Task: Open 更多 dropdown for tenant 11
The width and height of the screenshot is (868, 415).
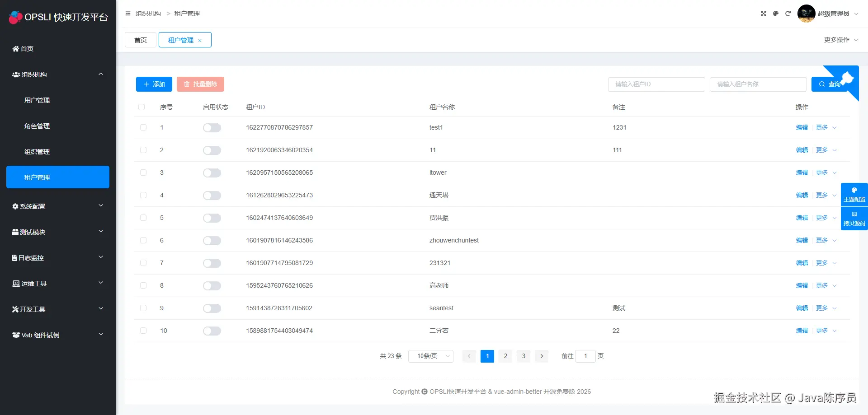Action: pyautogui.click(x=826, y=150)
